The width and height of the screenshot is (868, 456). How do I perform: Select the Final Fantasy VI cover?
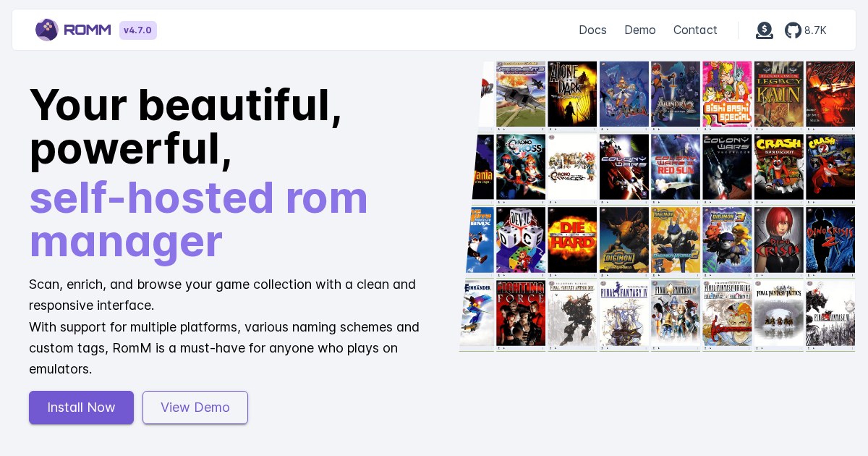click(x=830, y=314)
